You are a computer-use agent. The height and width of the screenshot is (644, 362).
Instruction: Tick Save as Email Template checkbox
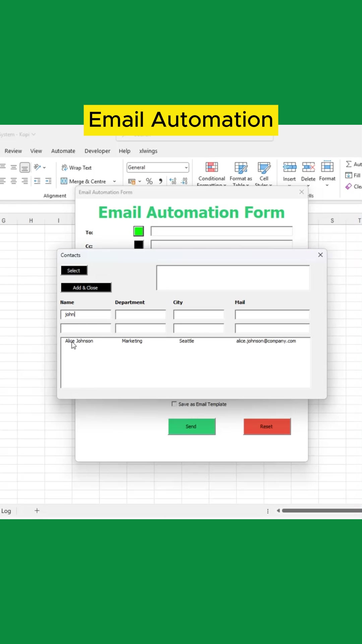coord(174,404)
